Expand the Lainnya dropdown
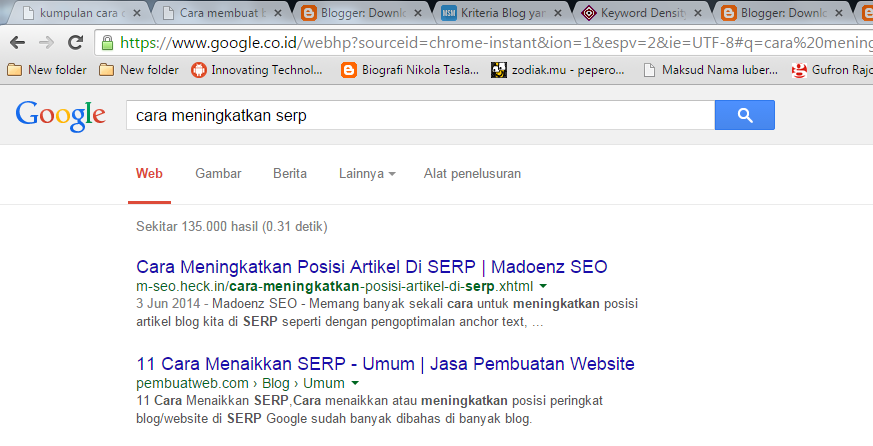873x446 pixels. tap(367, 174)
